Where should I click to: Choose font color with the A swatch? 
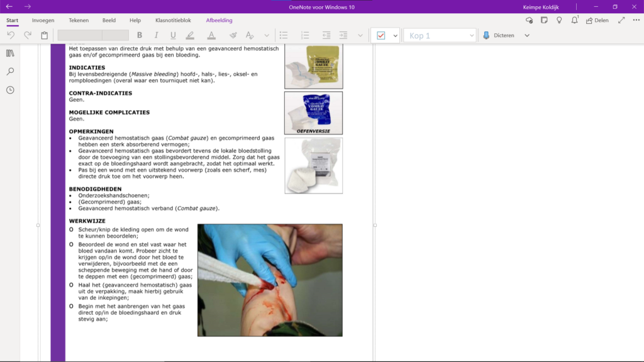coord(211,36)
